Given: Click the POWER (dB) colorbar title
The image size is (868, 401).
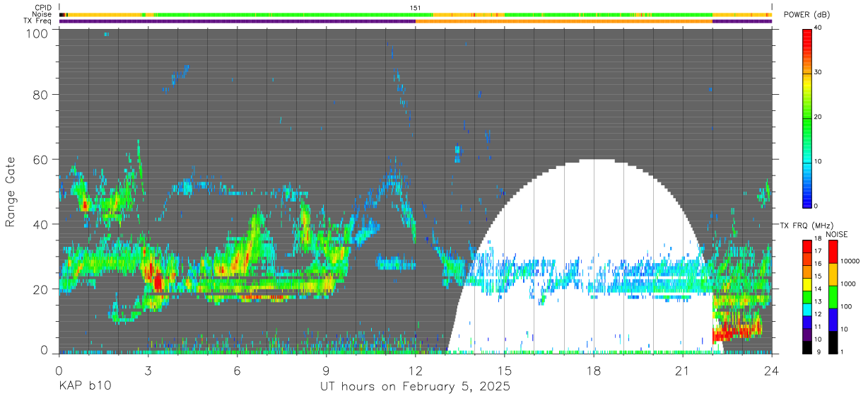Looking at the screenshot, I should tap(807, 15).
